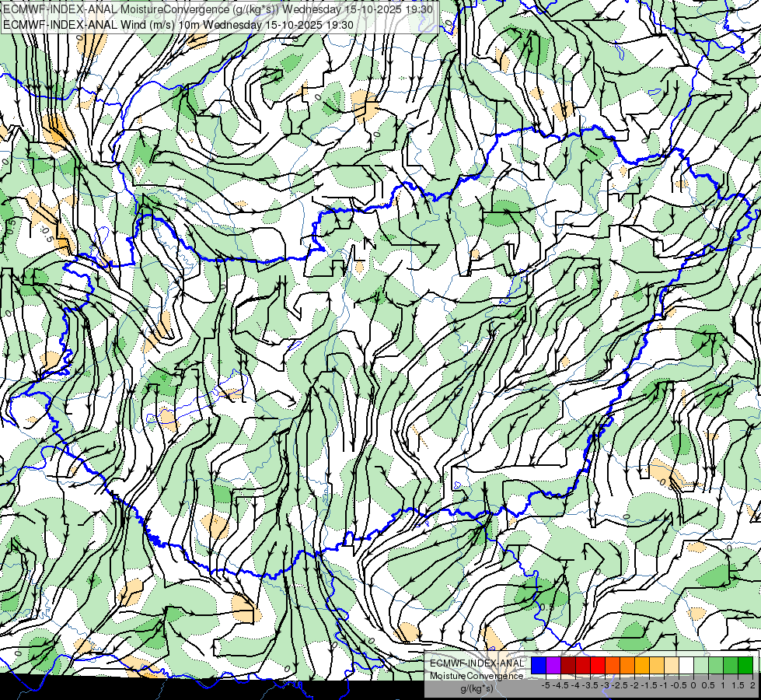Click the light green swatch between 0.5 and 1
Viewport: 761px width, 700px height.
[716, 666]
